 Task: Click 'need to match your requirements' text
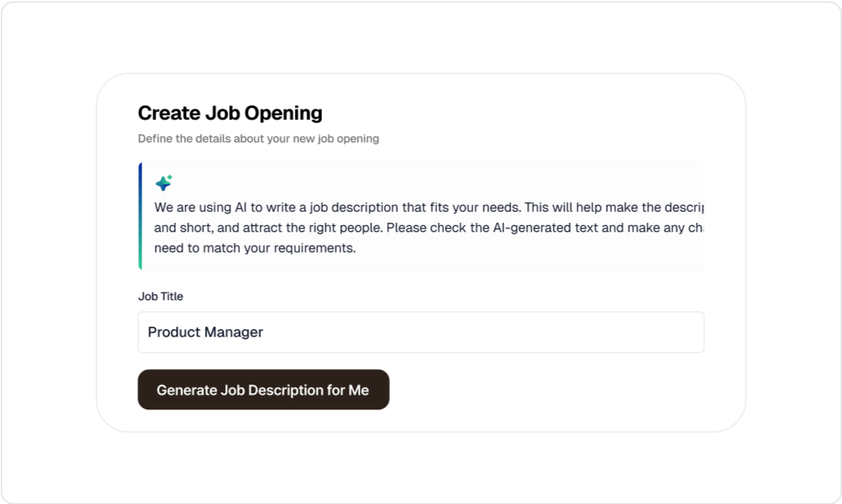pos(255,248)
